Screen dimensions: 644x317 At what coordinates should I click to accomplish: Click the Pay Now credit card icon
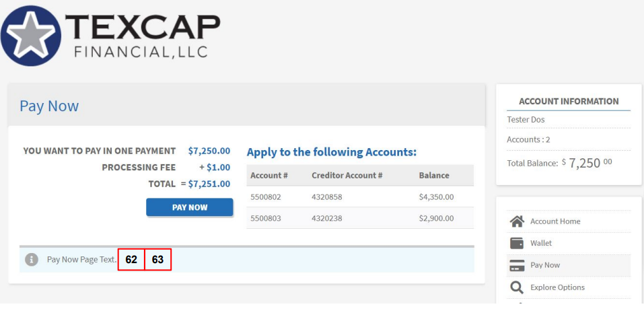tap(517, 265)
